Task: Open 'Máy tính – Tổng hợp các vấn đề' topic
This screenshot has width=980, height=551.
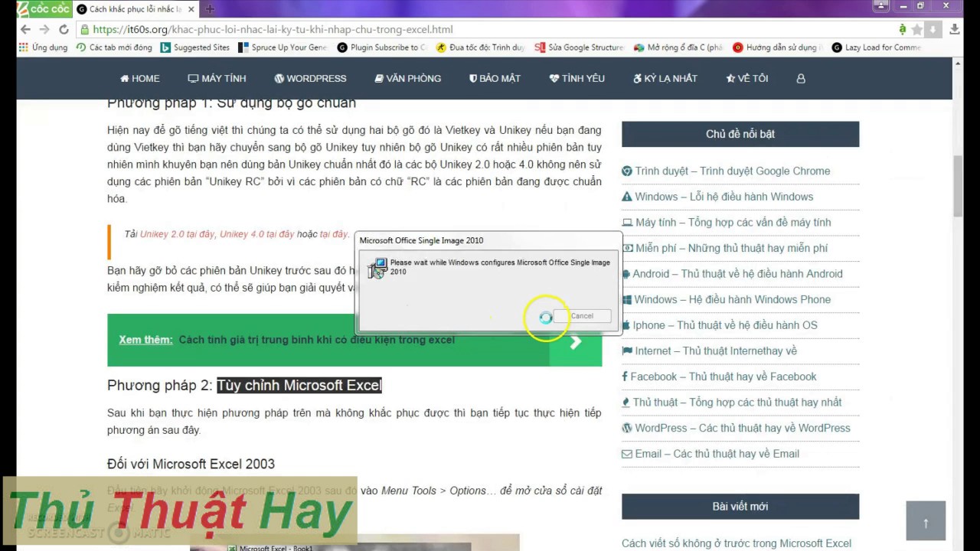Action: (x=727, y=222)
